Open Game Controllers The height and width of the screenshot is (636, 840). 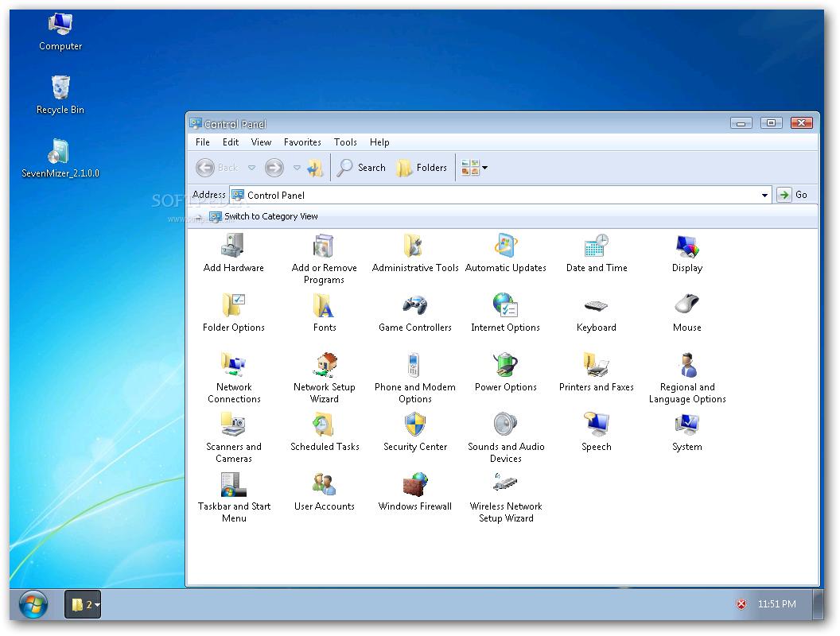pos(415,312)
